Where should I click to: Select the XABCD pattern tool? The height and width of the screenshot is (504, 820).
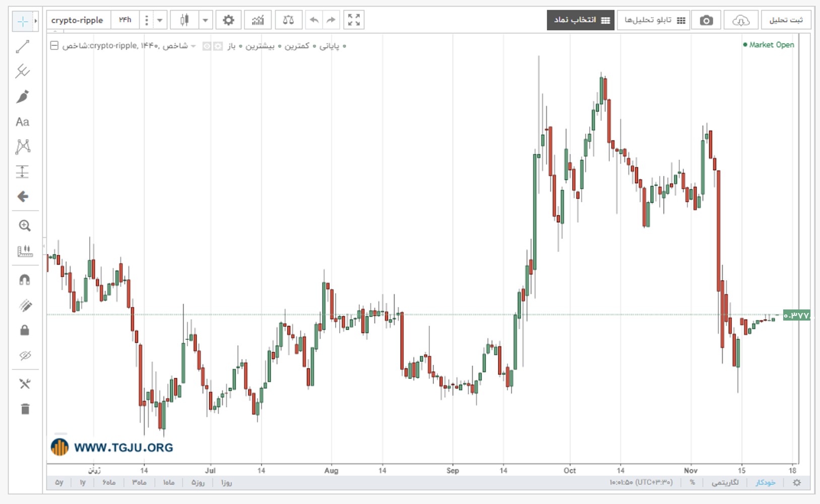[23, 147]
